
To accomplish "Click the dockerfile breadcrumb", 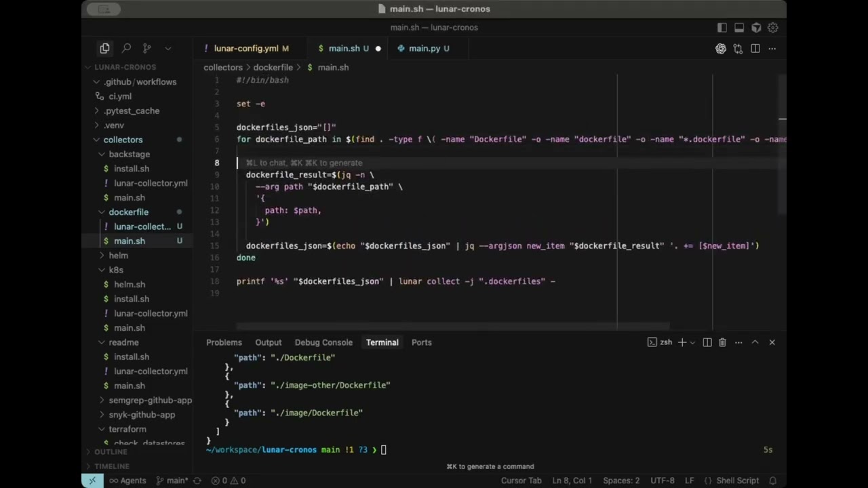I will click(273, 68).
